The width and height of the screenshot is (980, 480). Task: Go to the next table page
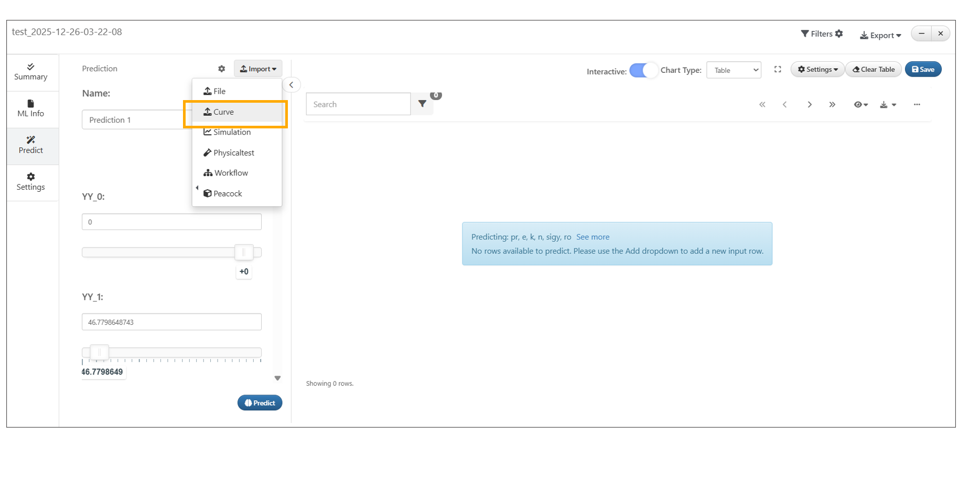[810, 105]
